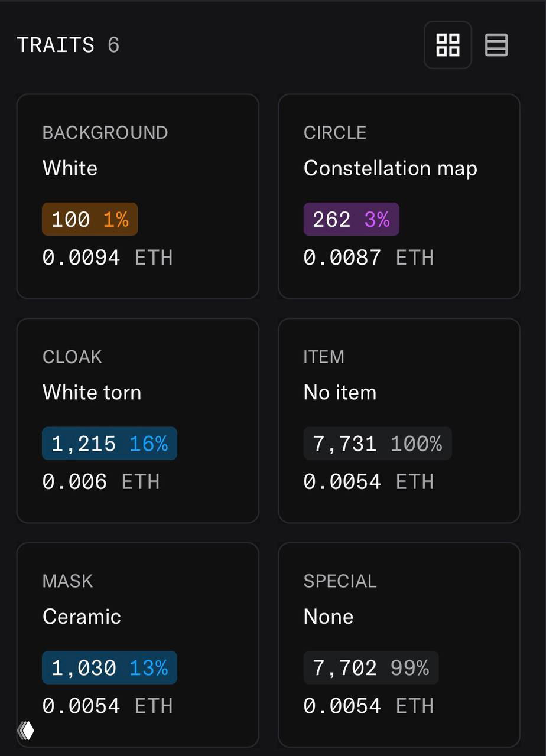Toggle list layout display mode
The height and width of the screenshot is (756, 546).
pyautogui.click(x=496, y=44)
